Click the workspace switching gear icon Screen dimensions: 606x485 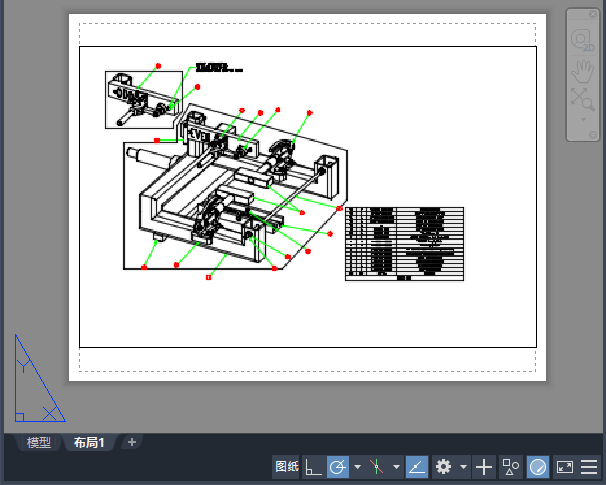tap(443, 467)
